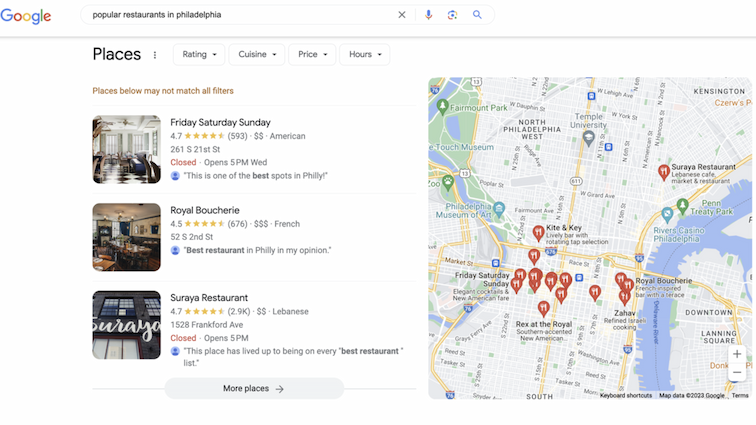
Task: Click the magnifying glass search icon
Action: pyautogui.click(x=477, y=15)
